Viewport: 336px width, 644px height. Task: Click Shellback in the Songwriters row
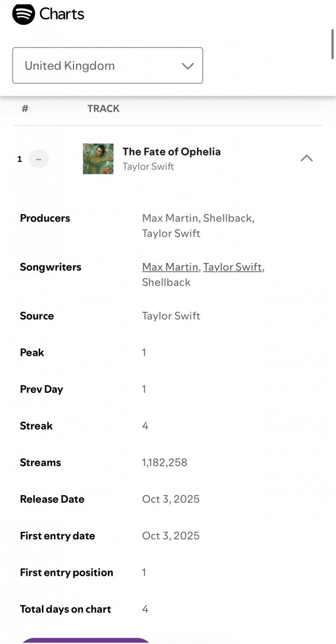pyautogui.click(x=166, y=282)
